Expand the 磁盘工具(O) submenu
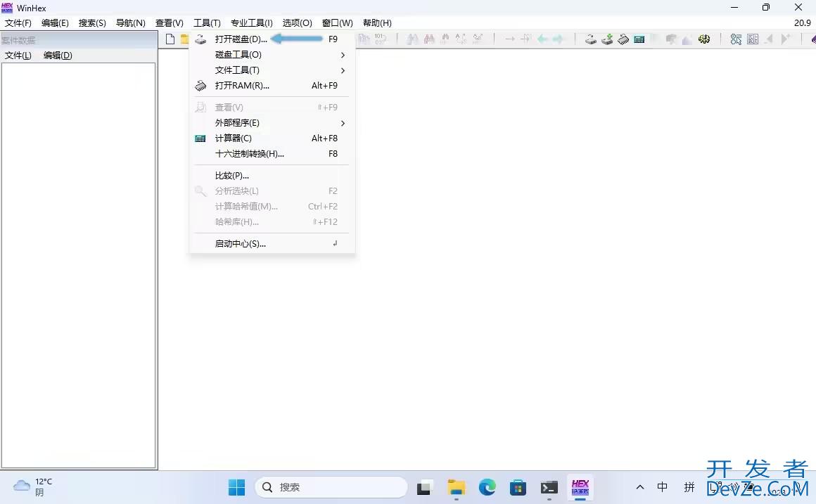816x504 pixels. 272,55
